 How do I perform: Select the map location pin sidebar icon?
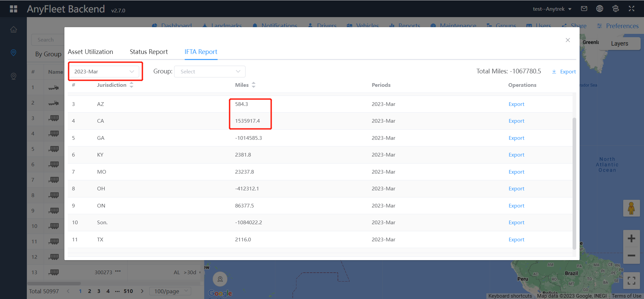tap(13, 53)
